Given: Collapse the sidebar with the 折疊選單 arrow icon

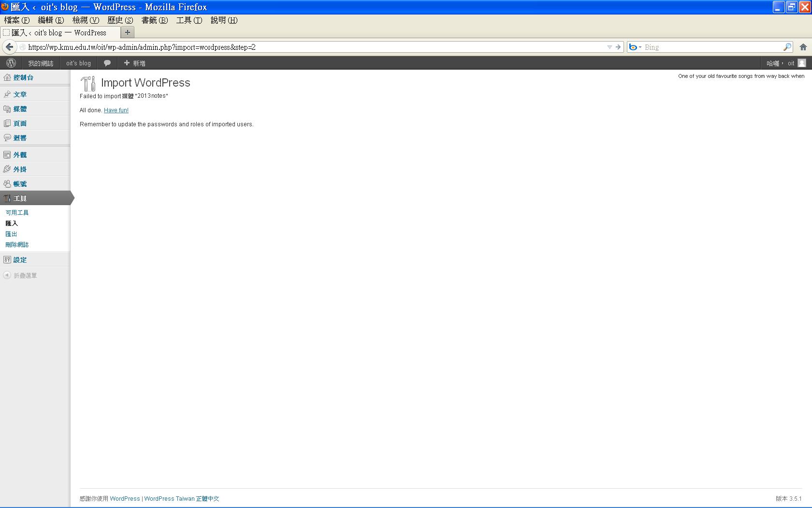Looking at the screenshot, I should pos(7,275).
